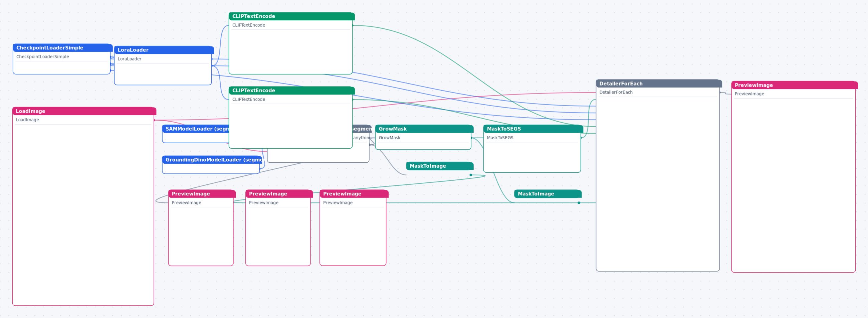Click the 'LoraLoader' subtitle text in node body
Image resolution: width=868 pixels, height=318 pixels.
coord(130,59)
